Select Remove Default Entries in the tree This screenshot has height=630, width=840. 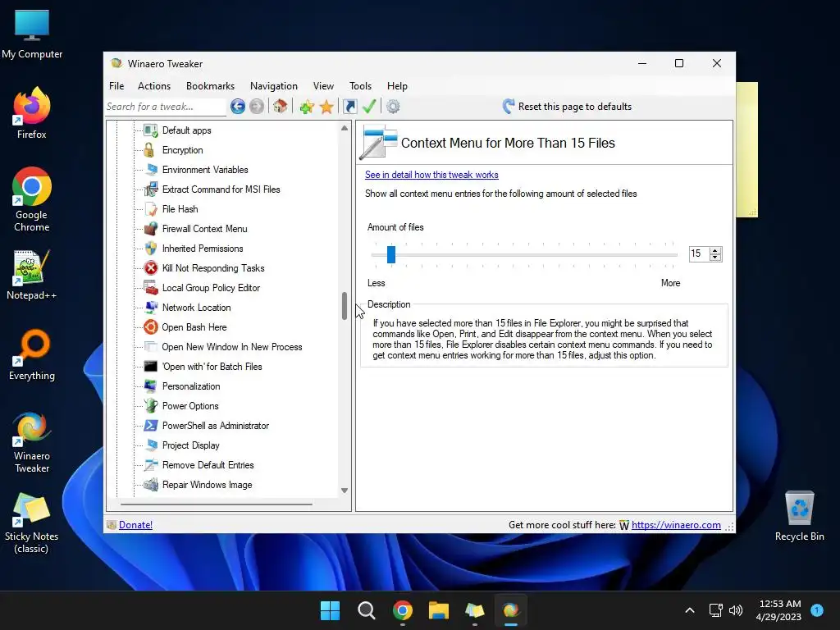pos(208,465)
